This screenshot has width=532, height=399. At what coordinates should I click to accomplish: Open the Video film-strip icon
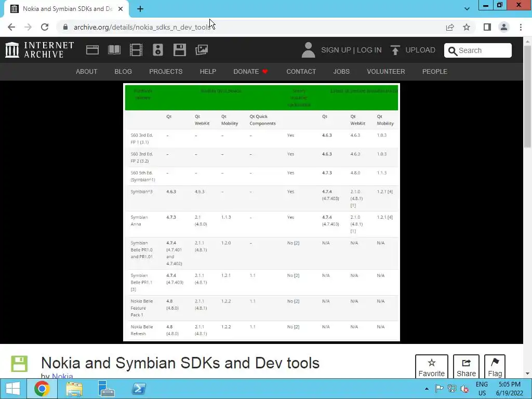coord(136,50)
